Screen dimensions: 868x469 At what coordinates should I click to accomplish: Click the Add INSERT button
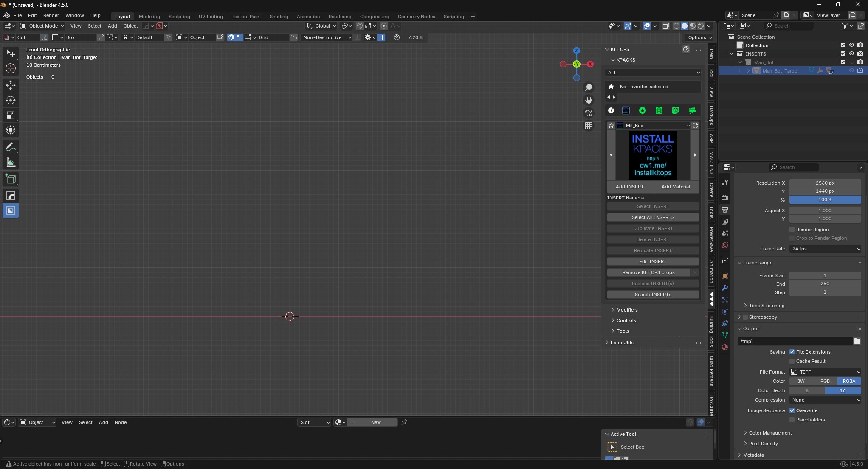630,187
